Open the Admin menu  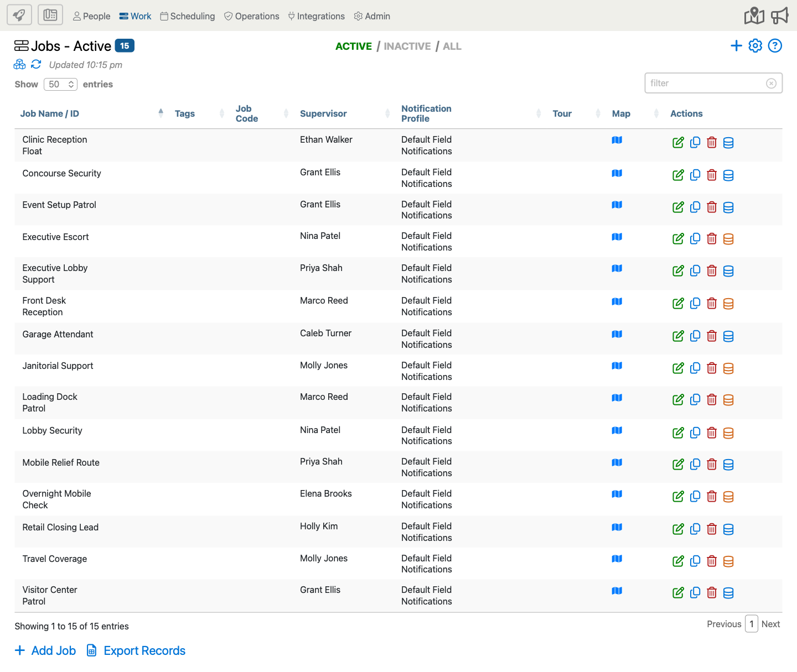(372, 16)
